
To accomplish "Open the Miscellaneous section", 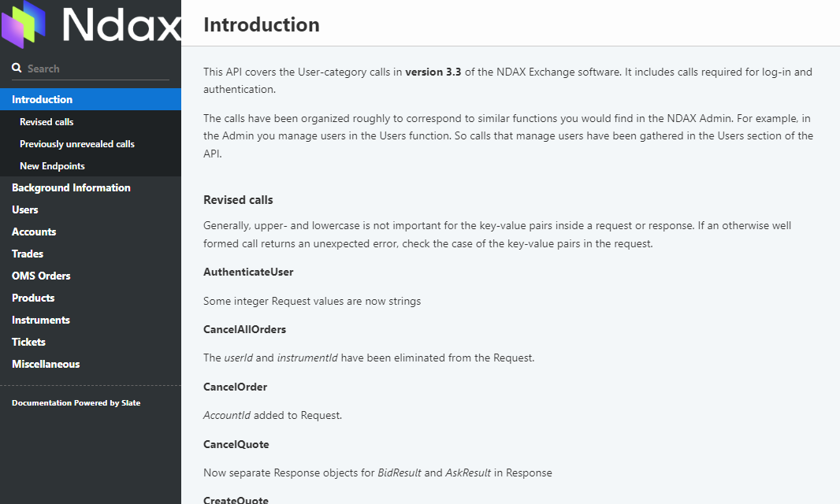I will [46, 364].
